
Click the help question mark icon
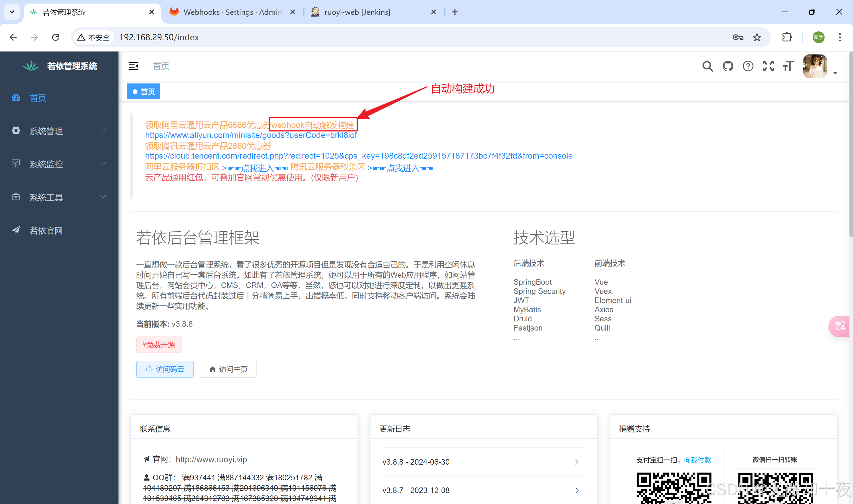(748, 66)
